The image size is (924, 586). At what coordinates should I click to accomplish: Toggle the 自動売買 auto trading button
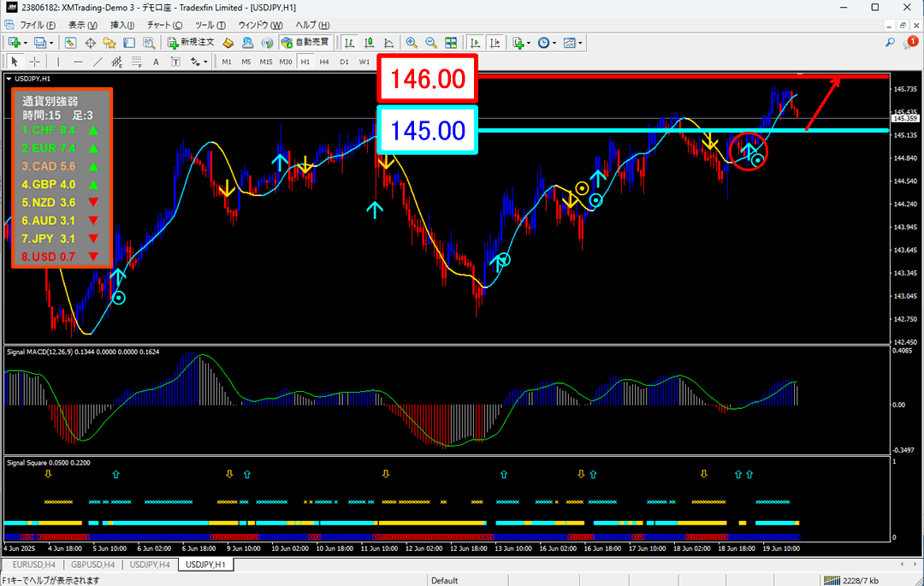305,43
